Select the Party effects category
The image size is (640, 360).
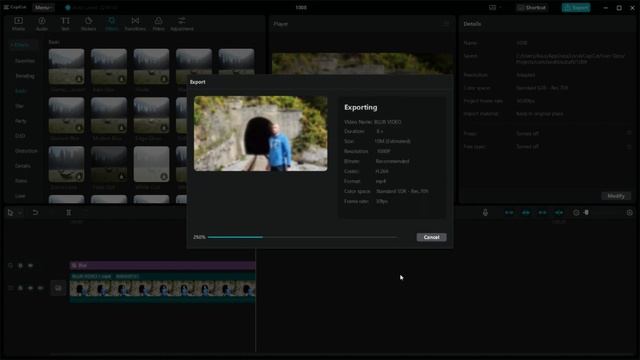click(20, 121)
